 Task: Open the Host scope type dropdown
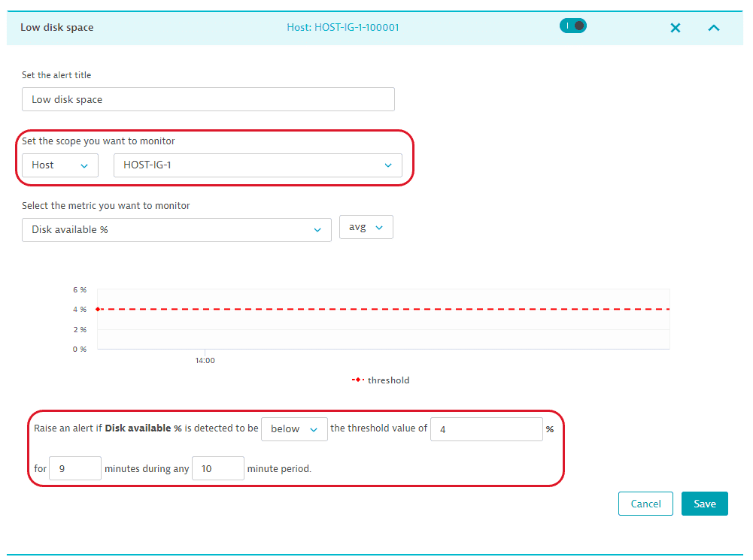pos(60,165)
